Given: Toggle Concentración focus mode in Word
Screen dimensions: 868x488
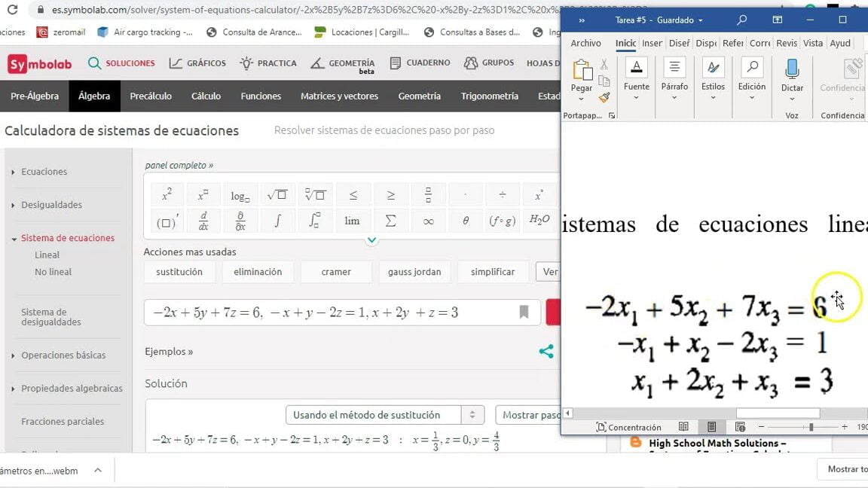Looking at the screenshot, I should (x=628, y=427).
